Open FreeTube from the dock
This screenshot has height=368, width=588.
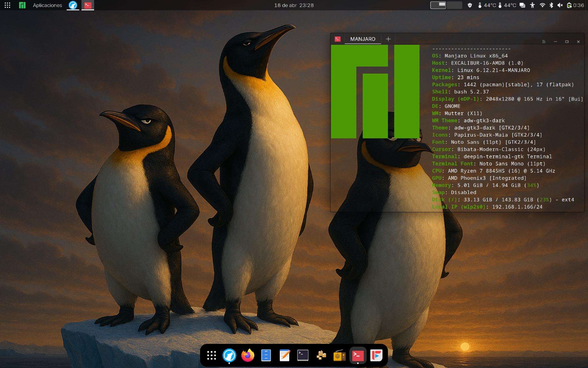[376, 355]
